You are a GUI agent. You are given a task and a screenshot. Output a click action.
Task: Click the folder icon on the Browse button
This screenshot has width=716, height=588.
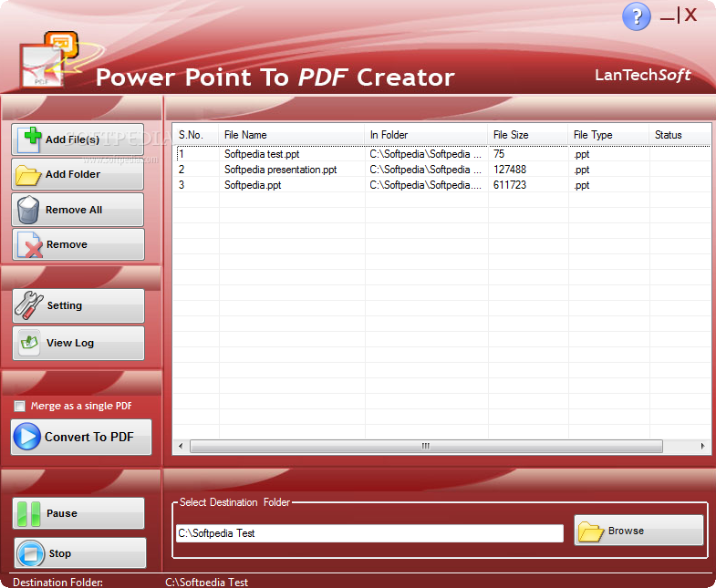pyautogui.click(x=591, y=531)
